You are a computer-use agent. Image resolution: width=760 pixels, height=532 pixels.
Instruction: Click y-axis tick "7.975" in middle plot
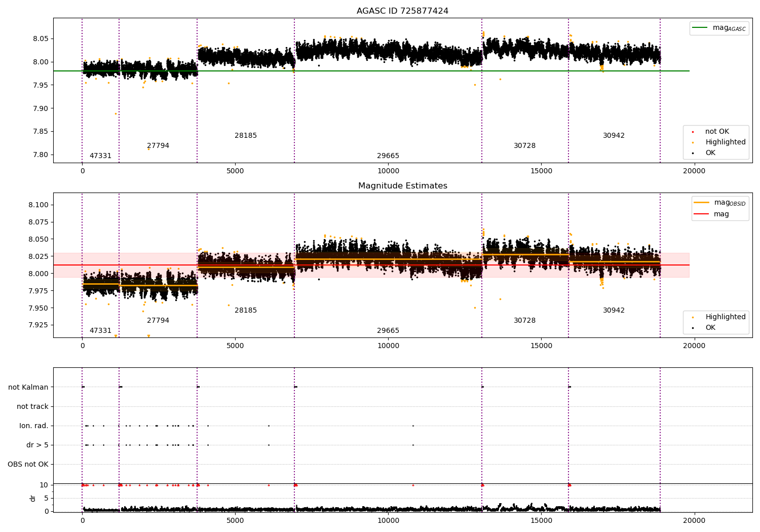(x=39, y=291)
